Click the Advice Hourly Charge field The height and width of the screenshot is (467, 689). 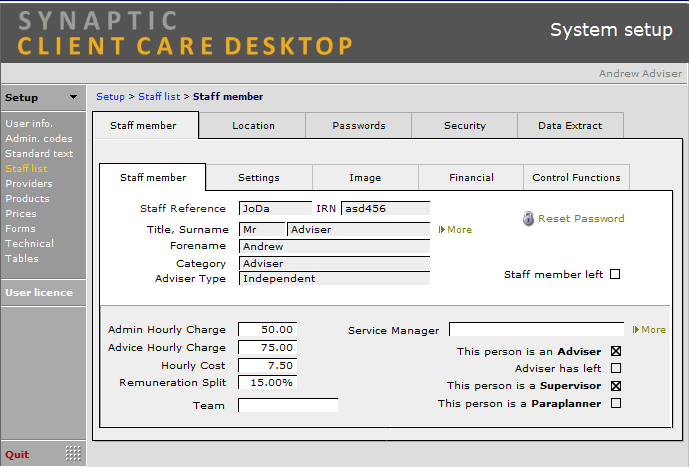[268, 347]
